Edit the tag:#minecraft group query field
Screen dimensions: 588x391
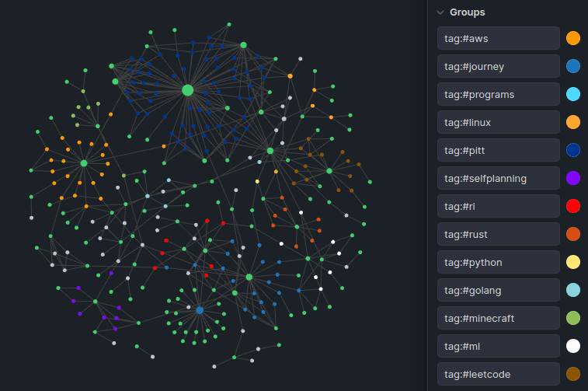pos(499,318)
